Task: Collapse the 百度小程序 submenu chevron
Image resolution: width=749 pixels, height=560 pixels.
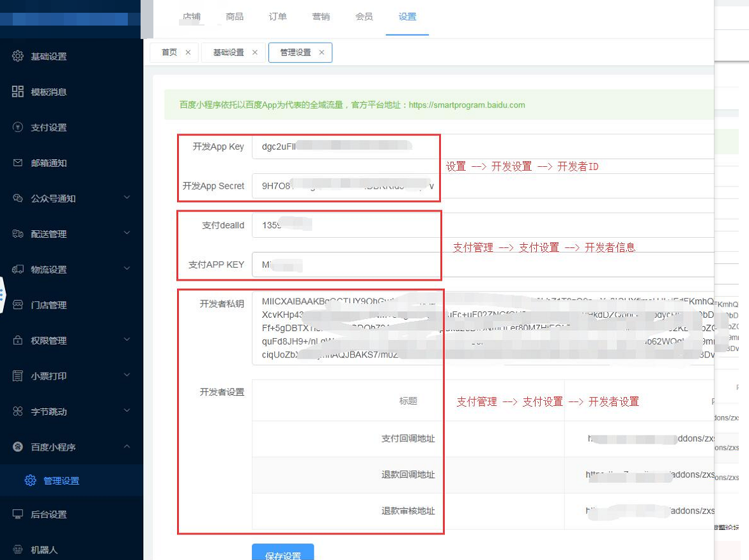Action: (x=127, y=446)
